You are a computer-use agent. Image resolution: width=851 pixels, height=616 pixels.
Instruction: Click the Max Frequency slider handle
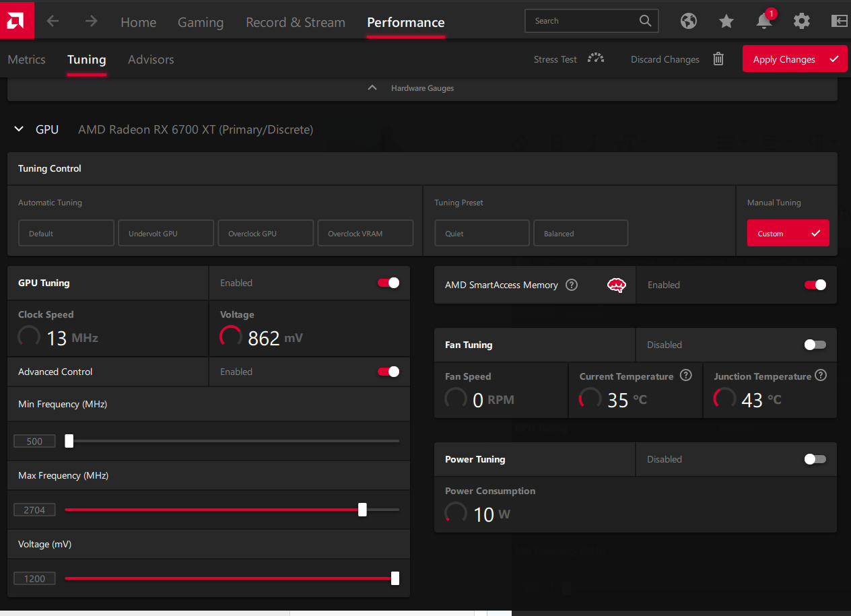(362, 510)
